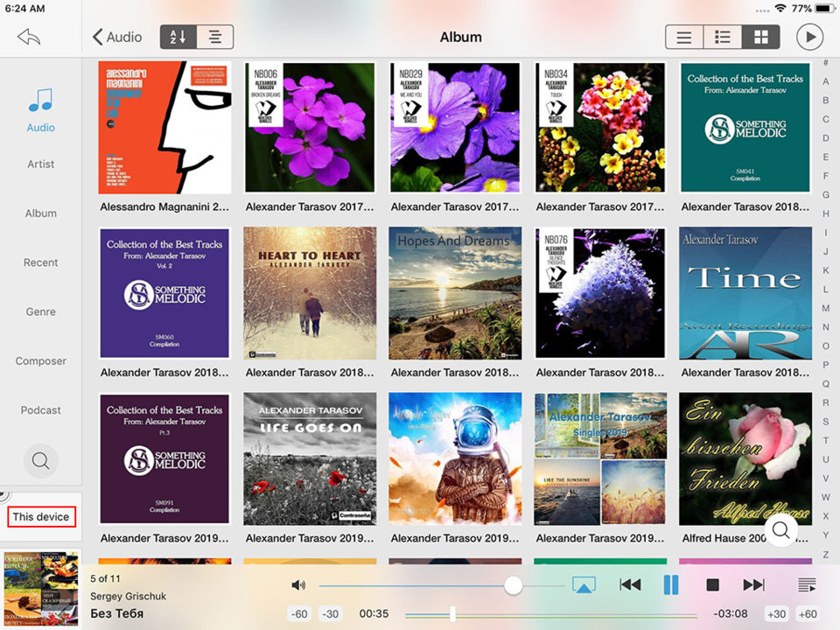
Task: Switch to detailed list view
Action: [722, 37]
